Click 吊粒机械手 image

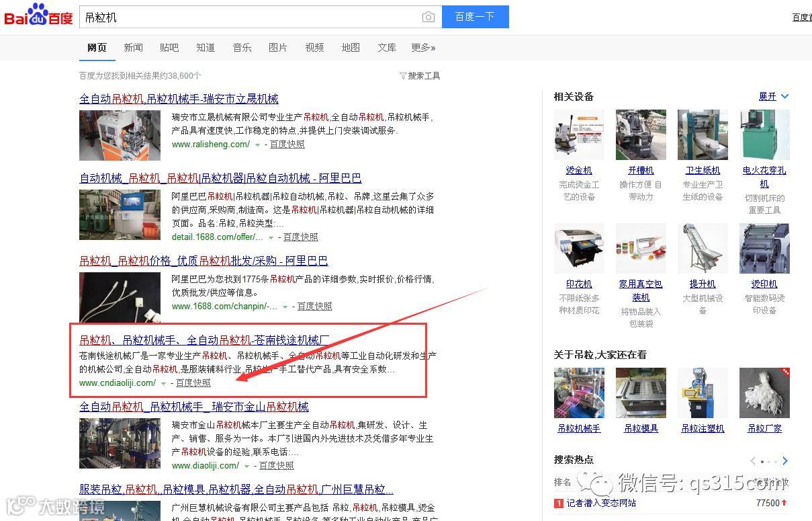[x=579, y=393]
